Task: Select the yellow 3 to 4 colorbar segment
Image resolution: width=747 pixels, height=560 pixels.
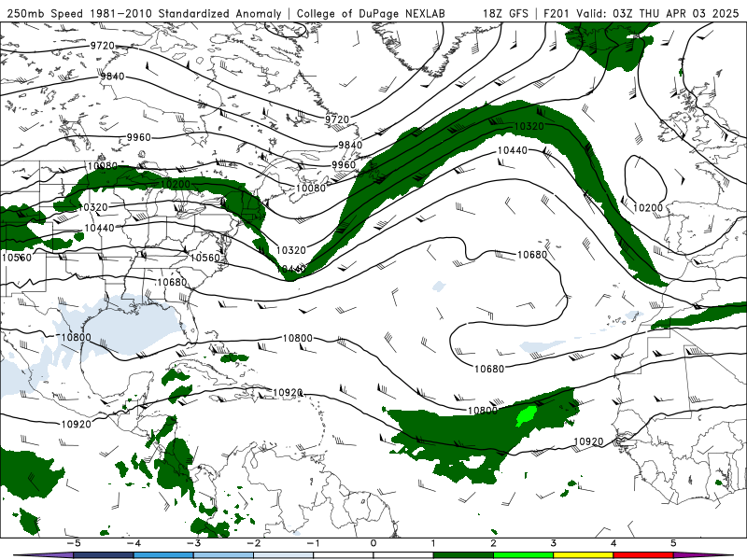Action: click(583, 555)
